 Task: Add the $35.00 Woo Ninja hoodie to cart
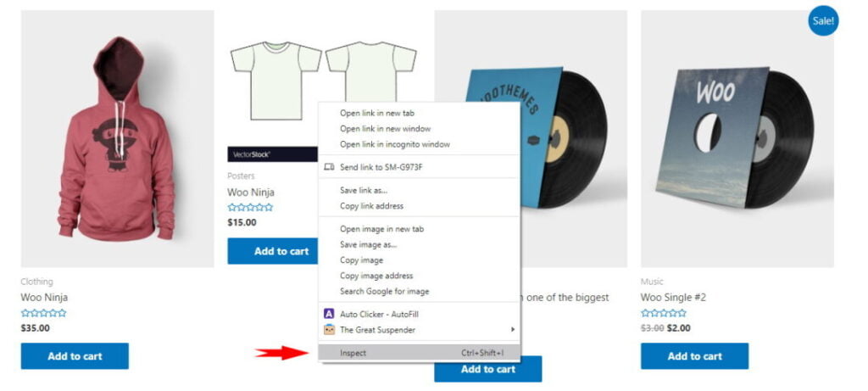(75, 356)
